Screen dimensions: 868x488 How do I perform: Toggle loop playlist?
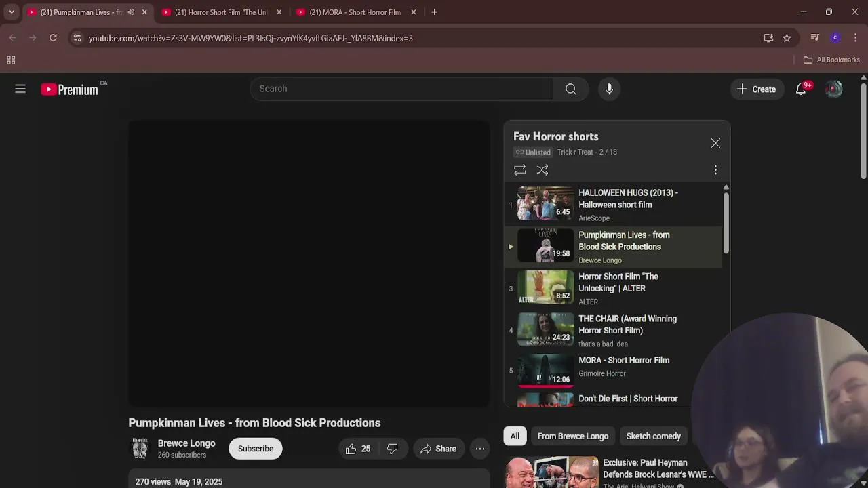click(x=519, y=170)
